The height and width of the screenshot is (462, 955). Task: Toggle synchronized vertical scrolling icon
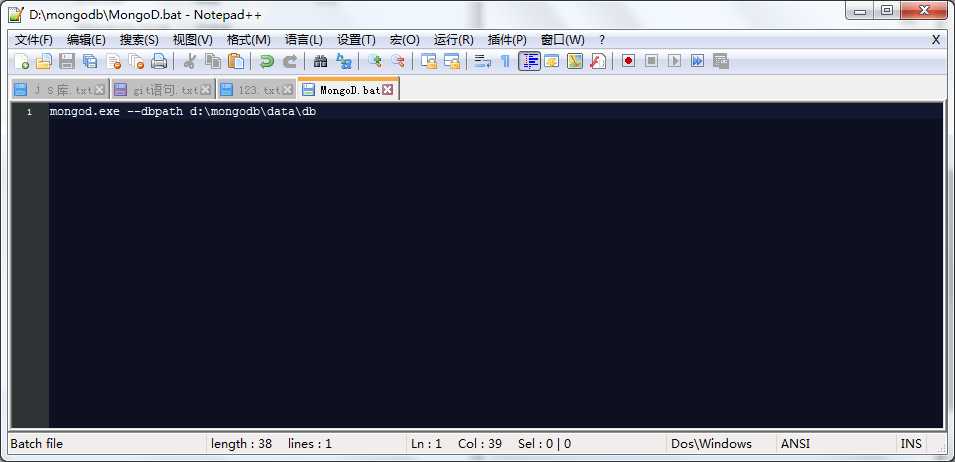pyautogui.click(x=429, y=61)
